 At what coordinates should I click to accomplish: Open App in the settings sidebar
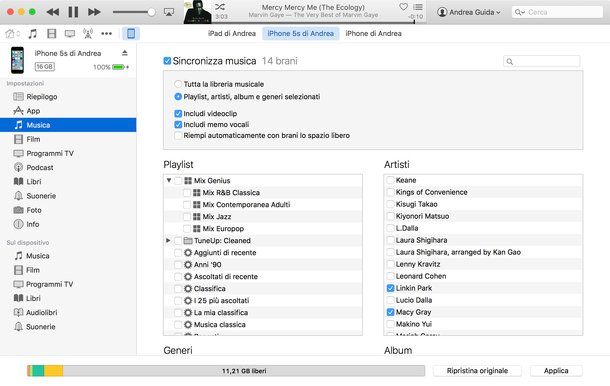(68, 111)
